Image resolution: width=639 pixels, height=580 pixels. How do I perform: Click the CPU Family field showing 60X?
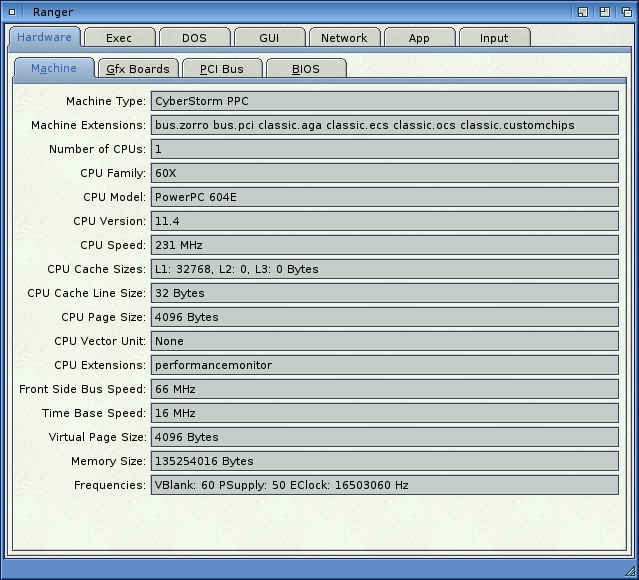click(x=385, y=173)
